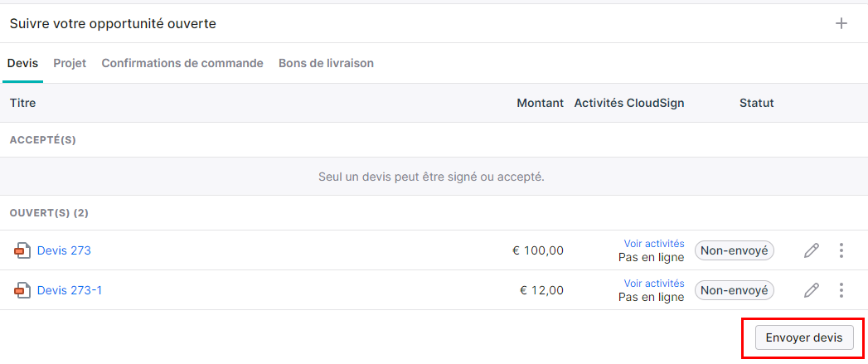The height and width of the screenshot is (364, 868).
Task: Open the three-dot menu for Devis 273
Action: (x=841, y=250)
